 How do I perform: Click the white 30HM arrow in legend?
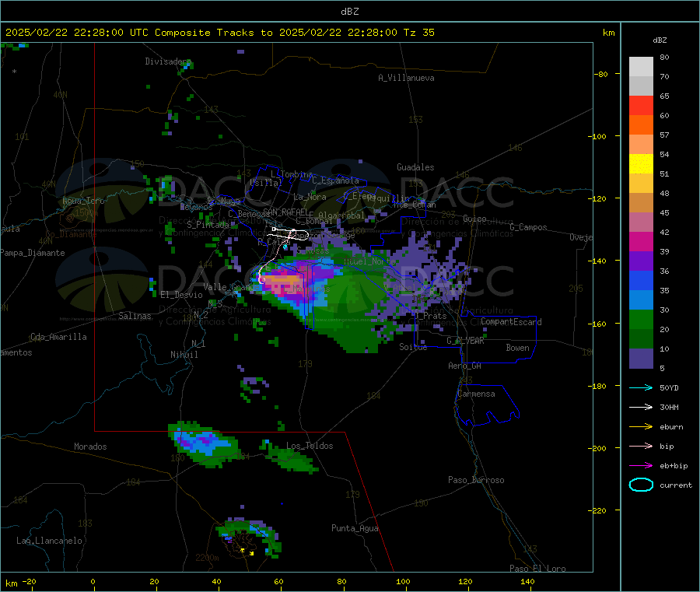(x=641, y=407)
